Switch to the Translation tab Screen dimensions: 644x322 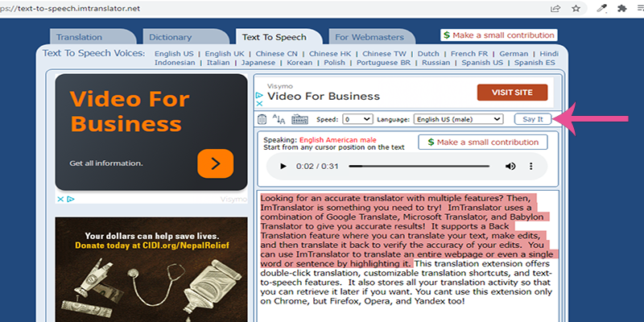click(91, 37)
